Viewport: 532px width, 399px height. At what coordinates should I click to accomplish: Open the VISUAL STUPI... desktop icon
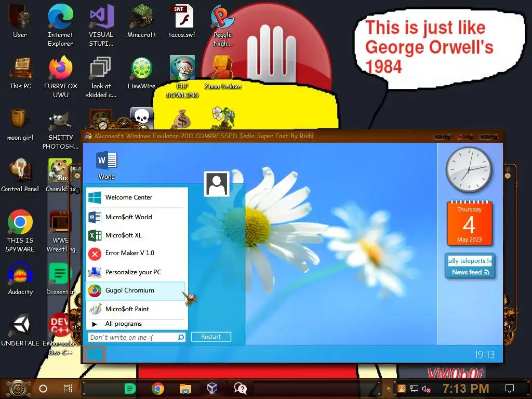(101, 24)
